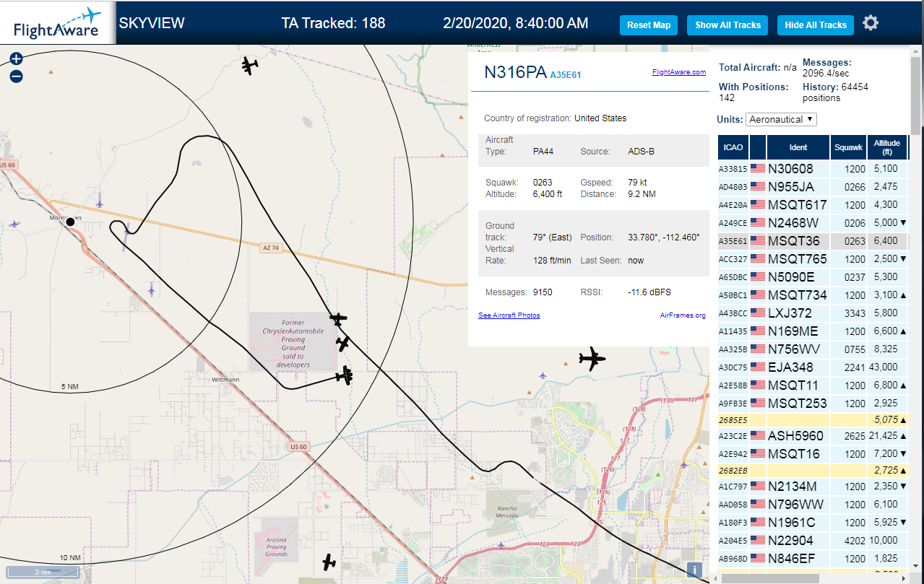Click Hide All Tracks button
Viewport: 924px width, 584px height.
(x=816, y=25)
